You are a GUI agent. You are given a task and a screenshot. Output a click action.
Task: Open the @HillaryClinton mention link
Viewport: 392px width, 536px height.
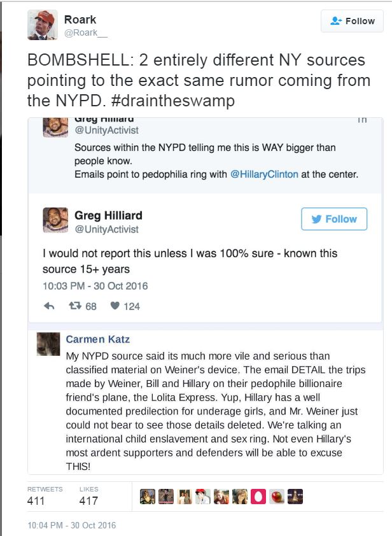point(264,174)
